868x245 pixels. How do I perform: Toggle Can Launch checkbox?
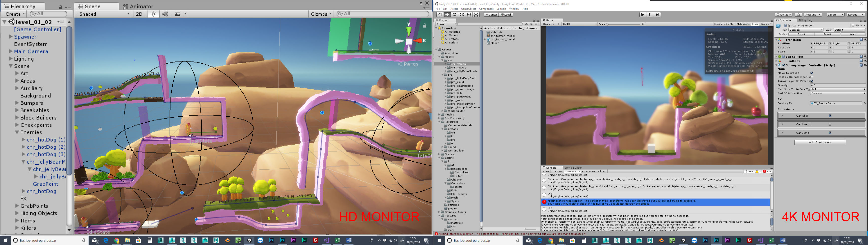click(830, 124)
